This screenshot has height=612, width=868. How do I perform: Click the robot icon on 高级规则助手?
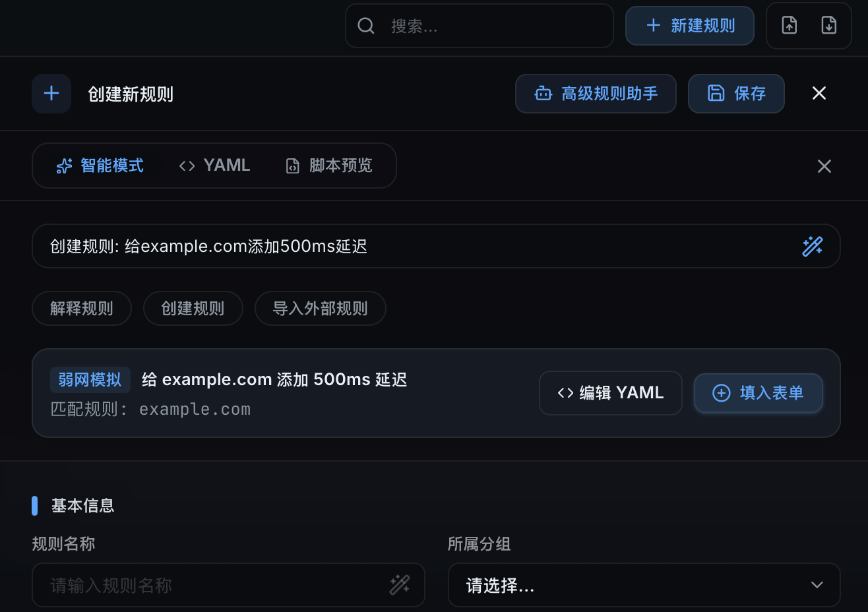(543, 94)
